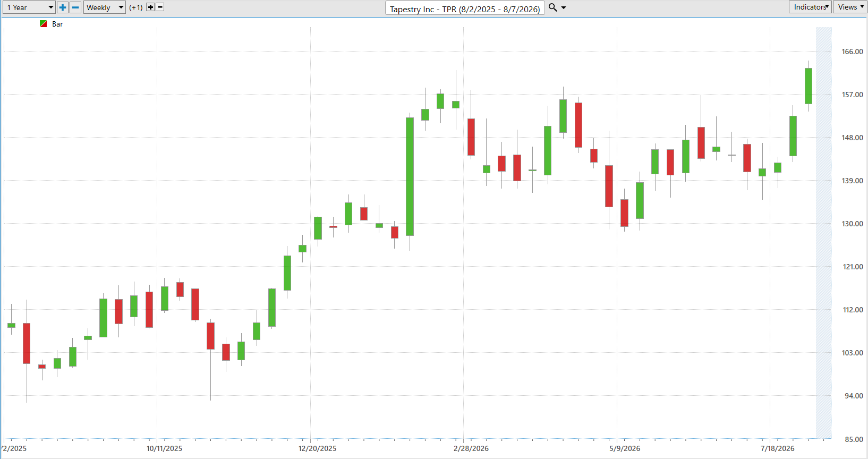Image resolution: width=868 pixels, height=459 pixels.
Task: Click the Bar legend label
Action: [57, 24]
